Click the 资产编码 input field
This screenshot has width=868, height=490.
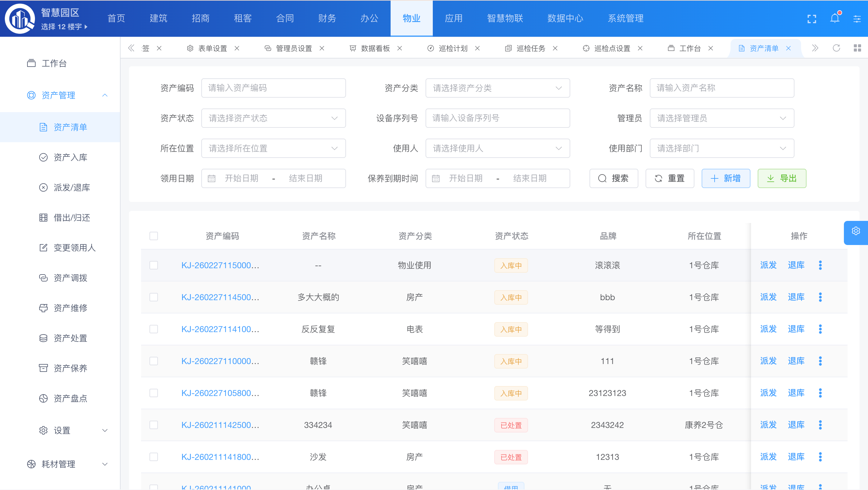pos(273,88)
